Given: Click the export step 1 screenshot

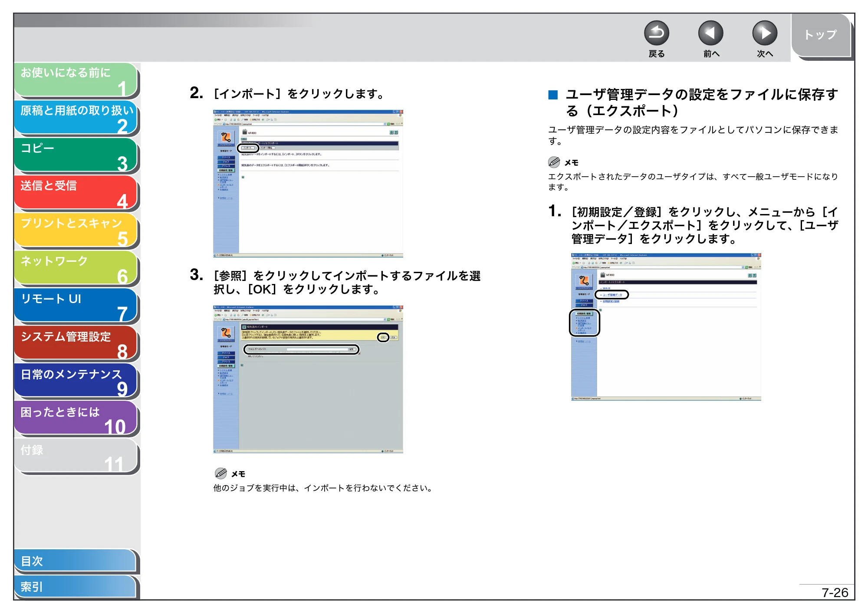Looking at the screenshot, I should coord(666,327).
